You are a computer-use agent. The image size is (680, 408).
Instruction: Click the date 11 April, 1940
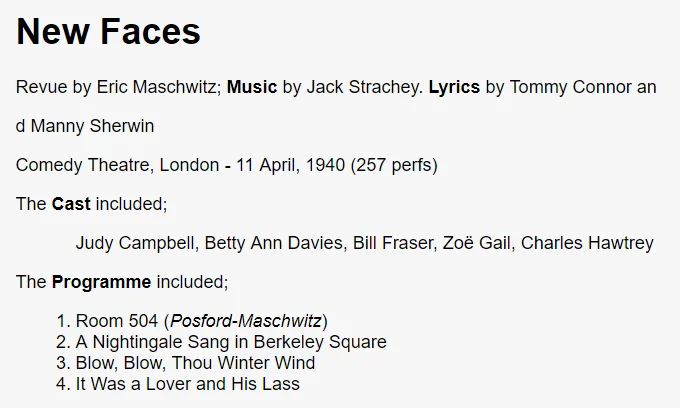pos(290,165)
